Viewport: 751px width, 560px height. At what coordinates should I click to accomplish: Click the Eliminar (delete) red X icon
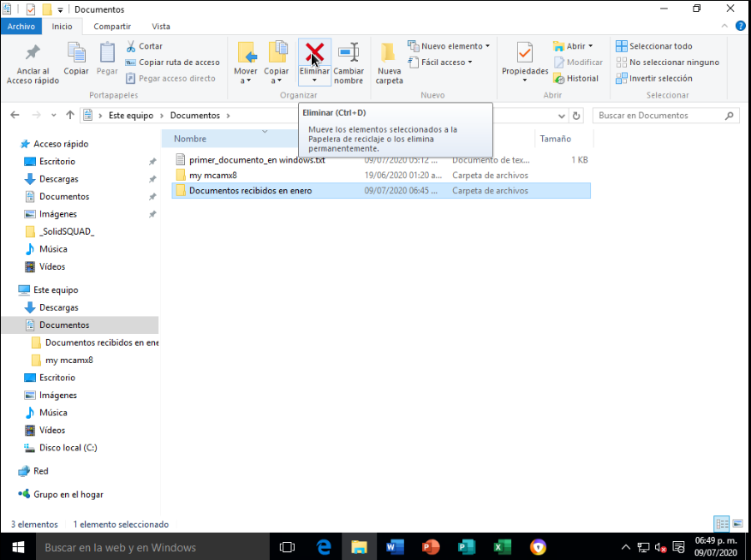point(314,53)
